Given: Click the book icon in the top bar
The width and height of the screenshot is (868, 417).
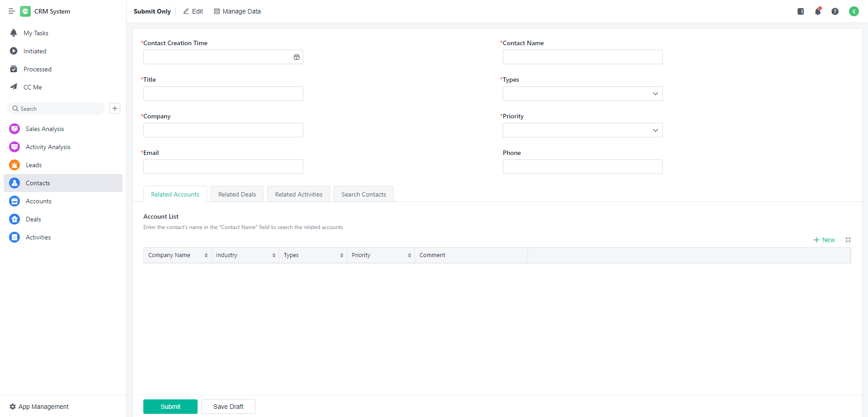Looking at the screenshot, I should 801,11.
